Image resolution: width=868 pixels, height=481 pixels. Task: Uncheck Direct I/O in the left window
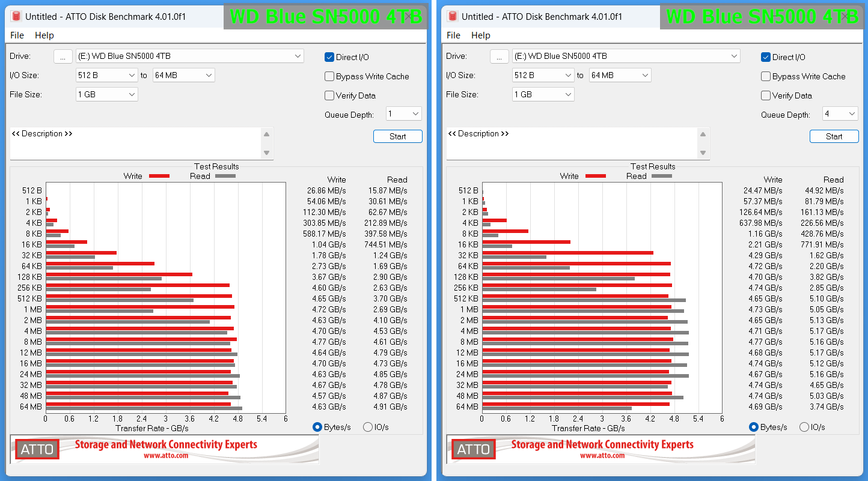pyautogui.click(x=329, y=57)
